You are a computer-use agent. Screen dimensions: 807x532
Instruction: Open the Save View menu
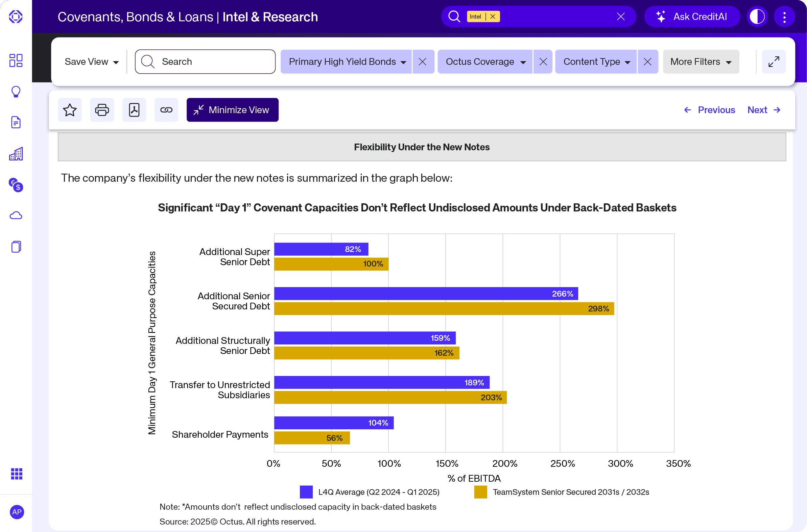point(91,62)
